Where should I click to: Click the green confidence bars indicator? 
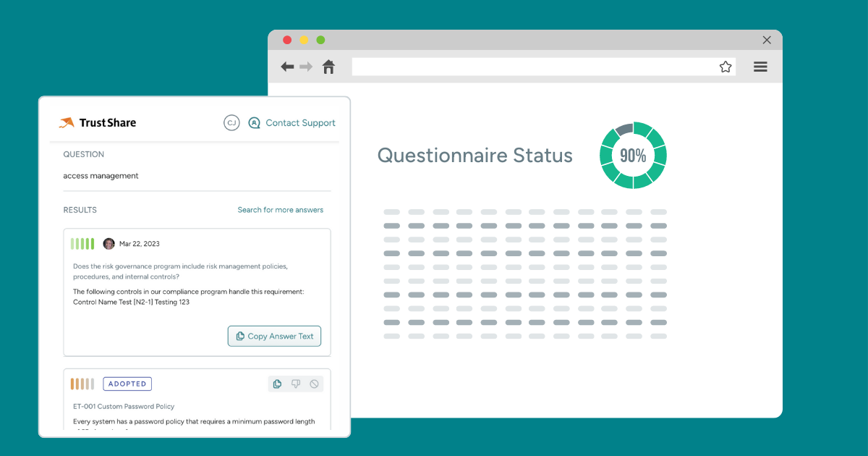click(82, 244)
